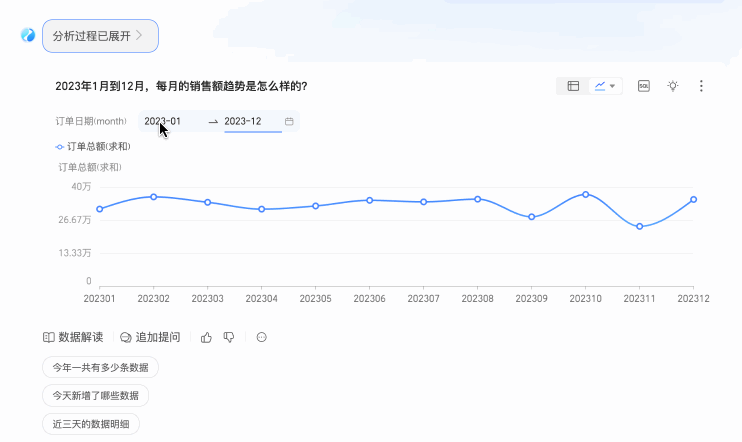View the SQL query icon
The image size is (742, 442).
pos(644,86)
